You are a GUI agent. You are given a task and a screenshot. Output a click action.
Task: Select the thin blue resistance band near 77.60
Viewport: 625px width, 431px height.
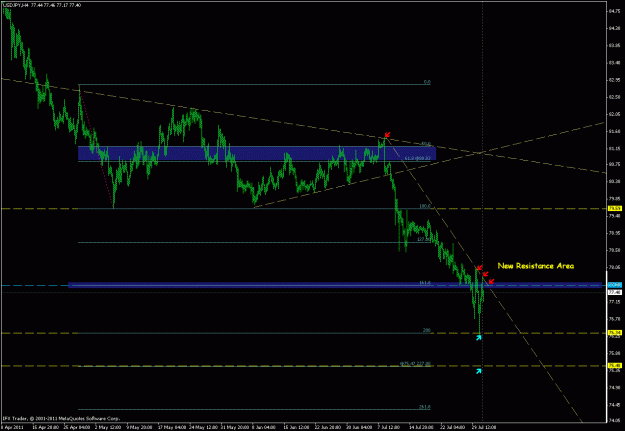click(335, 285)
